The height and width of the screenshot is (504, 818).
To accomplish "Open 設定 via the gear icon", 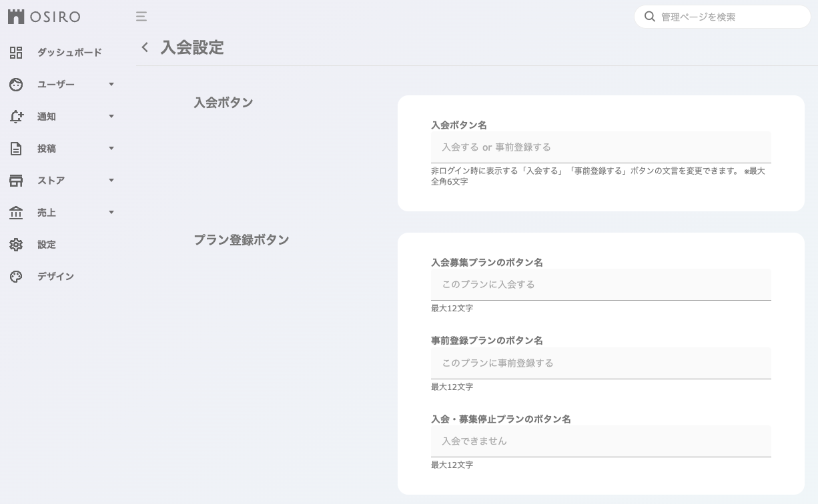I will coord(16,245).
